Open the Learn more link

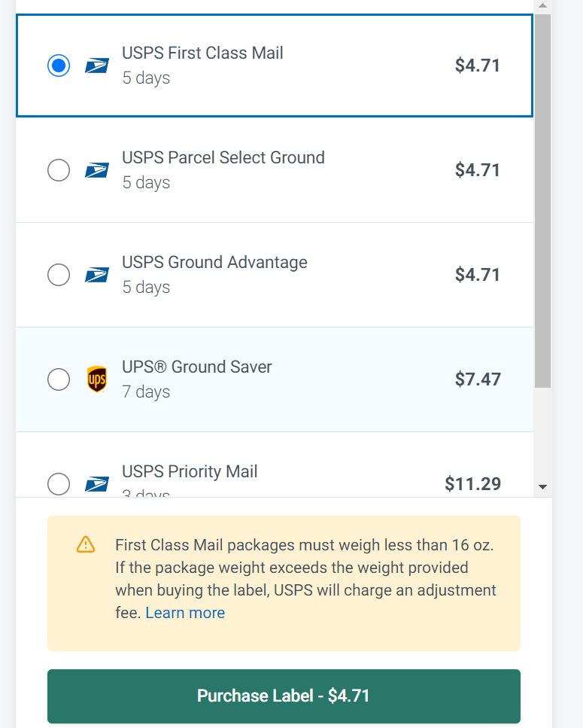pyautogui.click(x=185, y=613)
